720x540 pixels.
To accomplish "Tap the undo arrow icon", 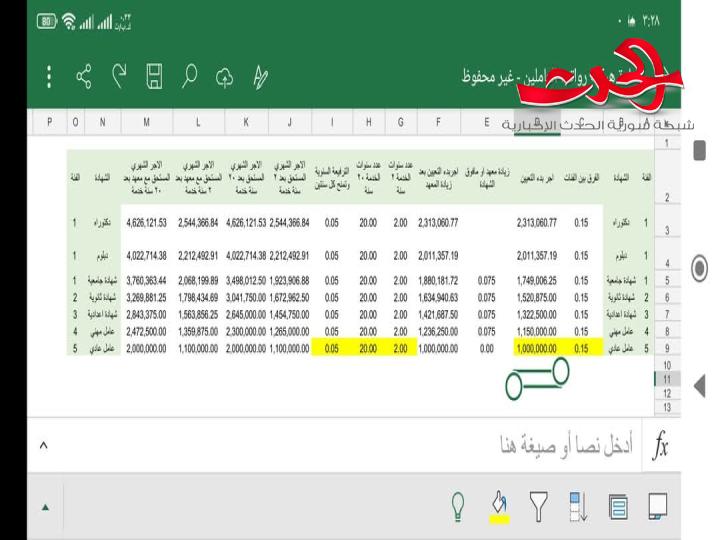I will tap(119, 76).
